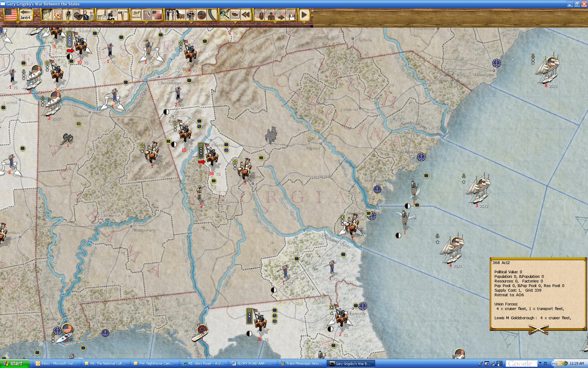The image size is (588, 368).
Task: Switch to 'RE: Glory Road' browser taskbar item
Action: click(x=203, y=363)
